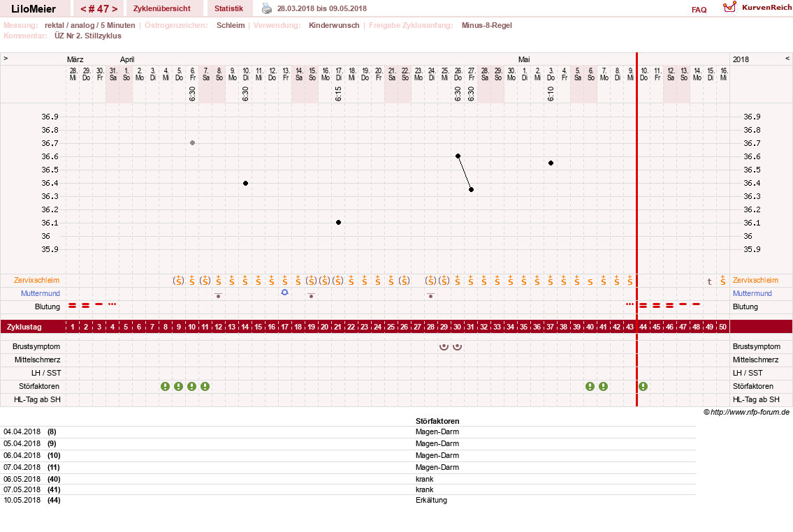Collapse the chart with the '<' arrow next to 2018
Screen dimensions: 793x532
787,59
